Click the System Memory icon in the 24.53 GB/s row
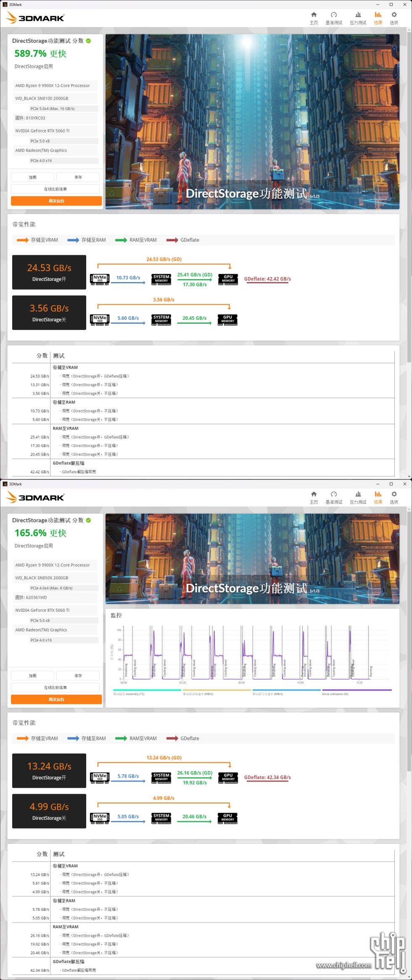The width and height of the screenshot is (412, 980). point(161,280)
